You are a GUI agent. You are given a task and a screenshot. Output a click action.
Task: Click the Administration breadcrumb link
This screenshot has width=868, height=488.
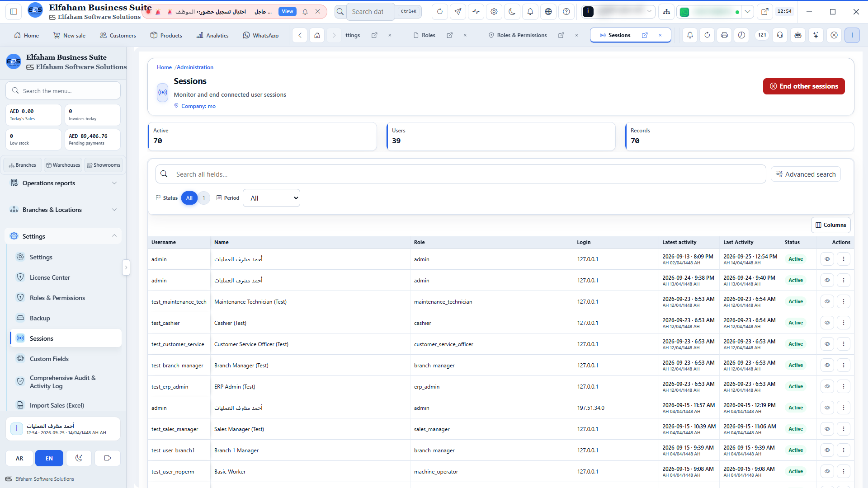coord(195,67)
